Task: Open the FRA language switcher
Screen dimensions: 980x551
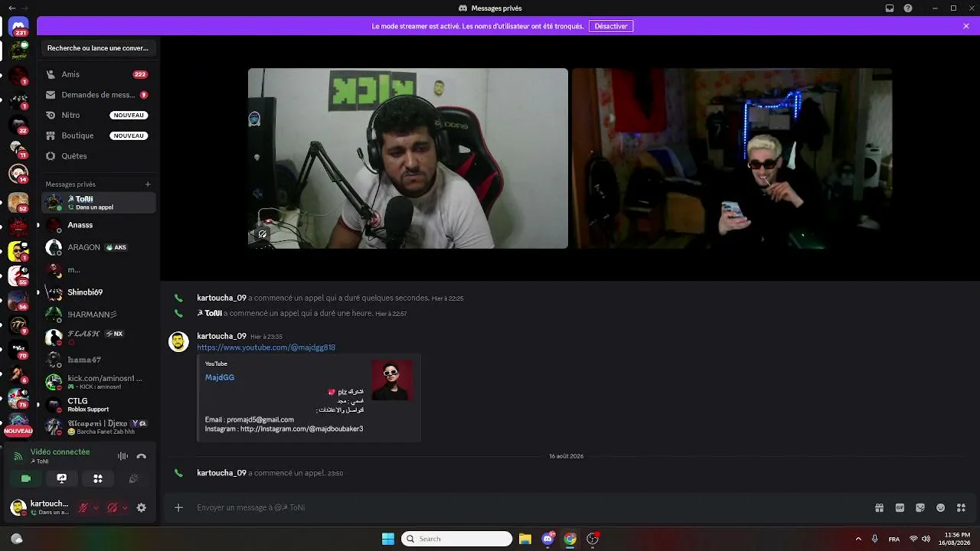Action: click(x=894, y=539)
